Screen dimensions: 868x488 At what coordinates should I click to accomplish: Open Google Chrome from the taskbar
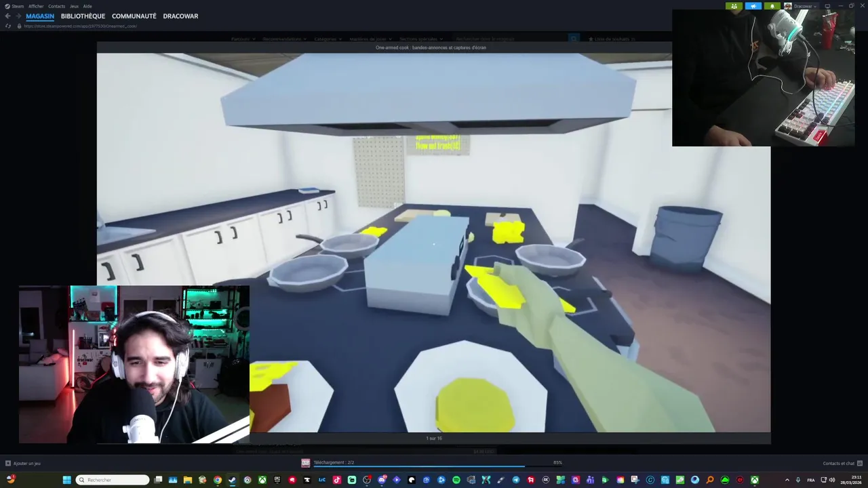218,480
